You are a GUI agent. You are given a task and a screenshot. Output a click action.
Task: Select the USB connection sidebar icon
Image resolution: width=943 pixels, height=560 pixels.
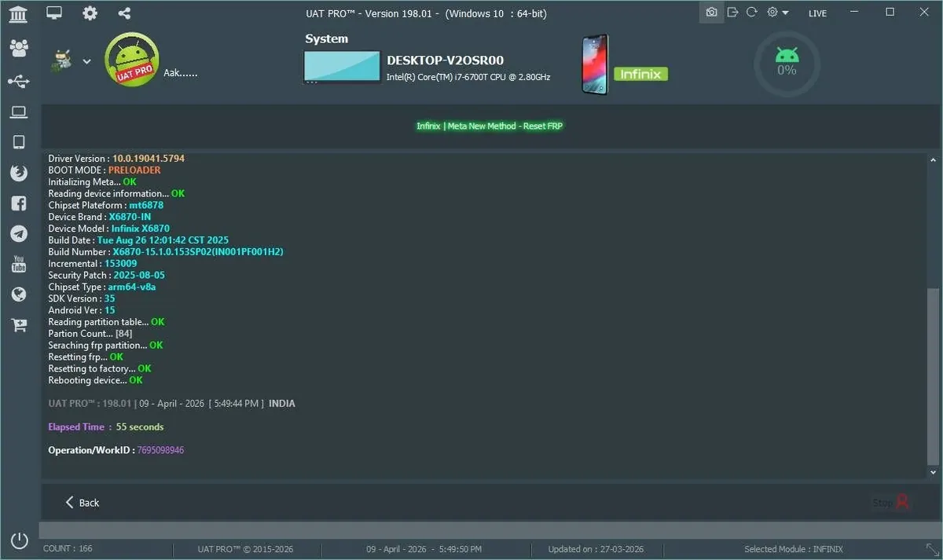click(19, 81)
